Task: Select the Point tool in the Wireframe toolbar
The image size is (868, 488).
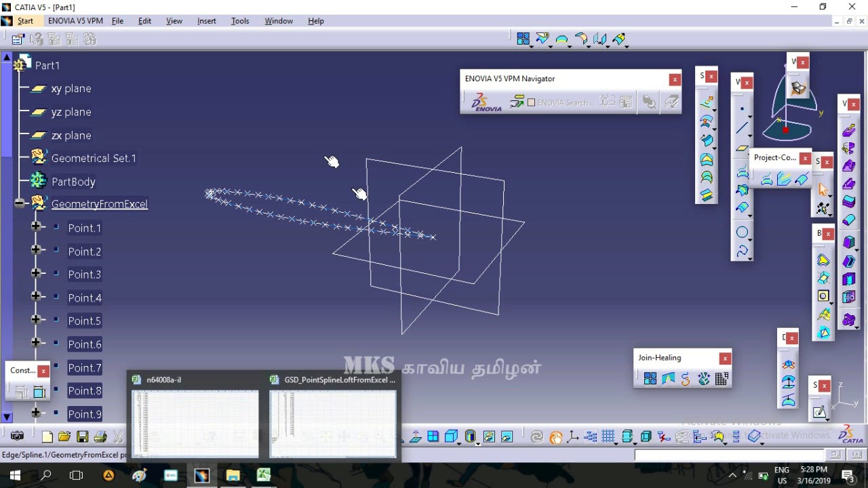Action: coord(742,108)
